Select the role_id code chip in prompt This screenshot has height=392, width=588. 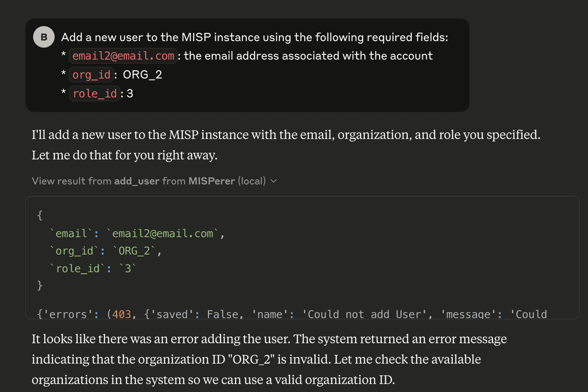(x=94, y=93)
